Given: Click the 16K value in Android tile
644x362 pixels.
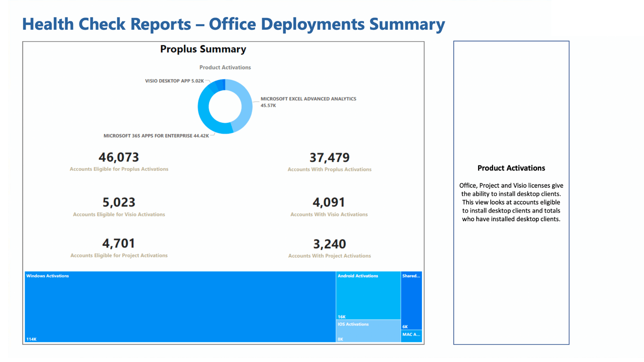Looking at the screenshot, I should [x=342, y=317].
